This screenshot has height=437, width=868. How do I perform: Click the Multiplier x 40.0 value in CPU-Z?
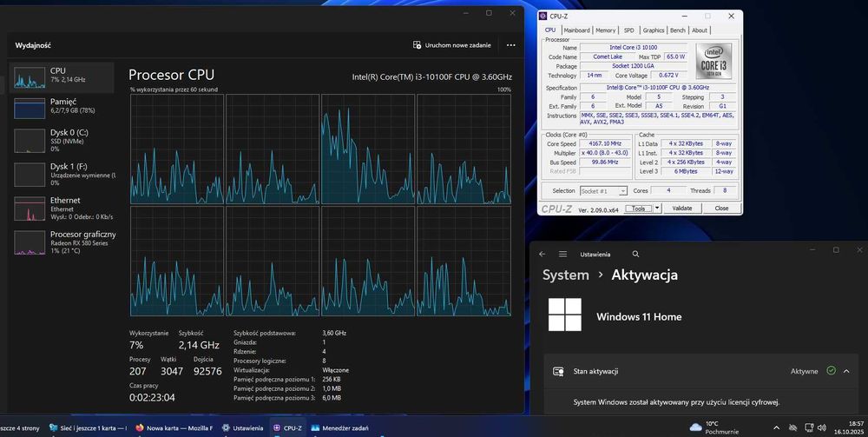click(604, 153)
